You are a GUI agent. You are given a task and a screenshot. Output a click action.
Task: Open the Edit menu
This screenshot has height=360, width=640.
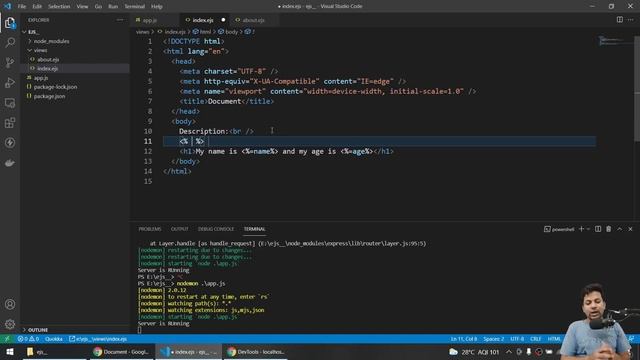tap(37, 7)
